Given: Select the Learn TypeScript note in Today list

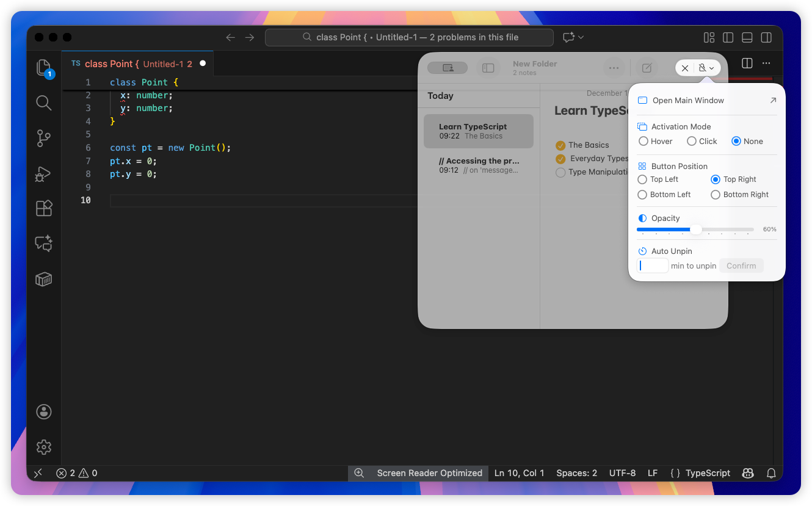Looking at the screenshot, I should click(x=478, y=131).
